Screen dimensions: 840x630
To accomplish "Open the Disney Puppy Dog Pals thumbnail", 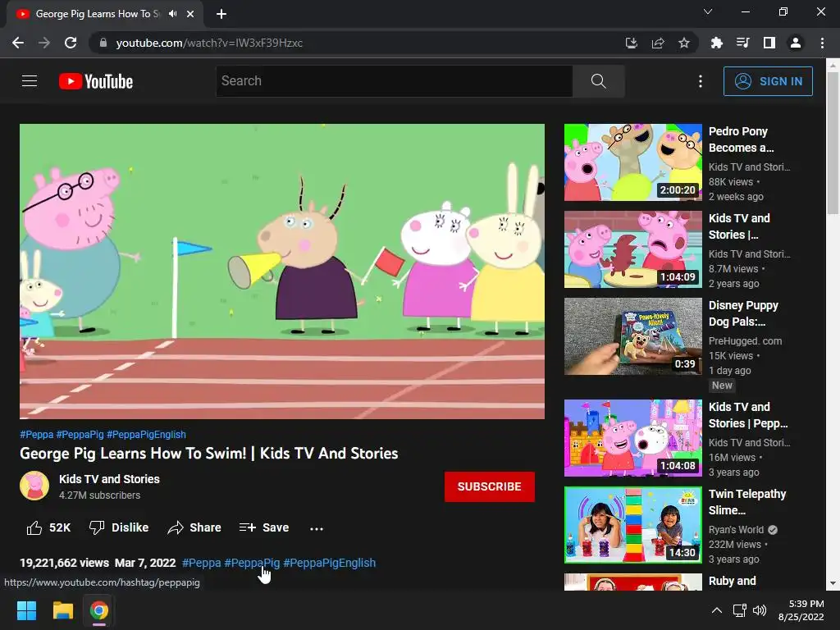I will 633,336.
